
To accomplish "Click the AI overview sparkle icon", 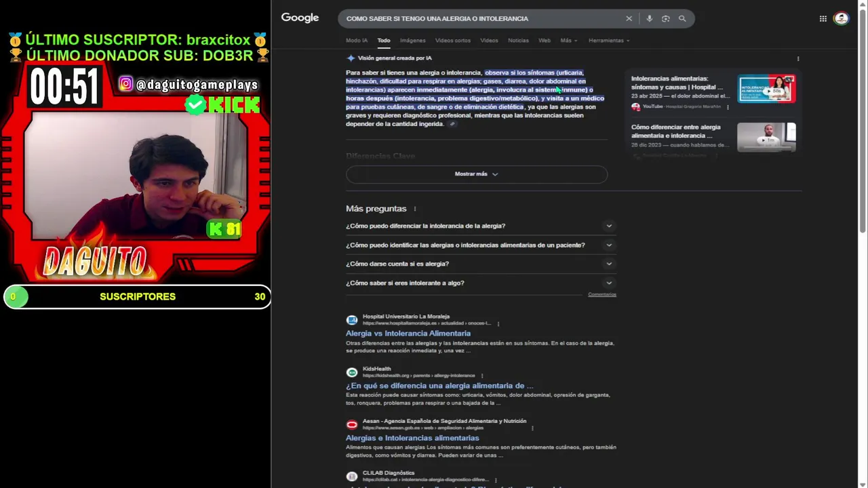I will 351,58.
